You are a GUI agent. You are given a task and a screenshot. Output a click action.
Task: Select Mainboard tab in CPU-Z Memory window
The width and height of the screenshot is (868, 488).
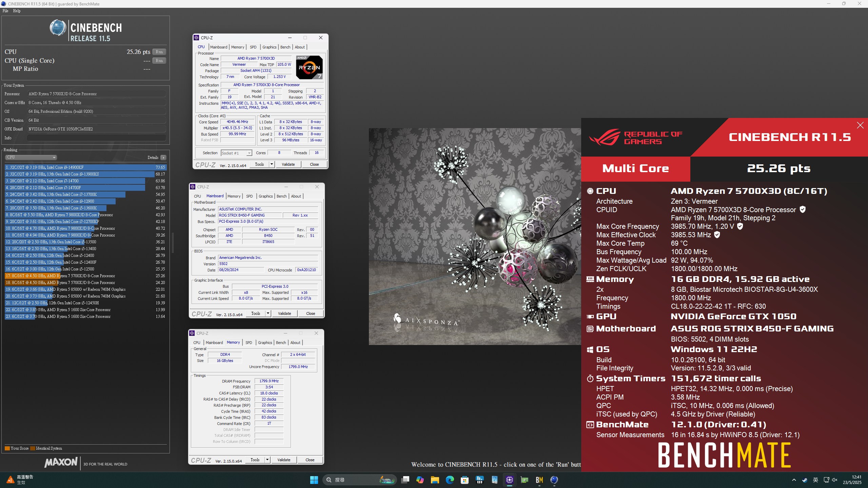214,343
